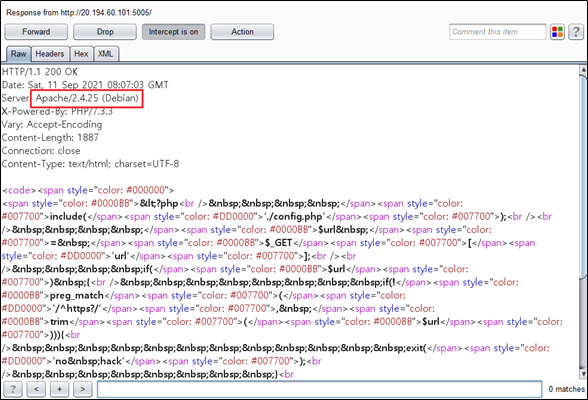Image resolution: width=588 pixels, height=400 pixels.
Task: Open the colored highlight picker icon
Action: coord(557,32)
